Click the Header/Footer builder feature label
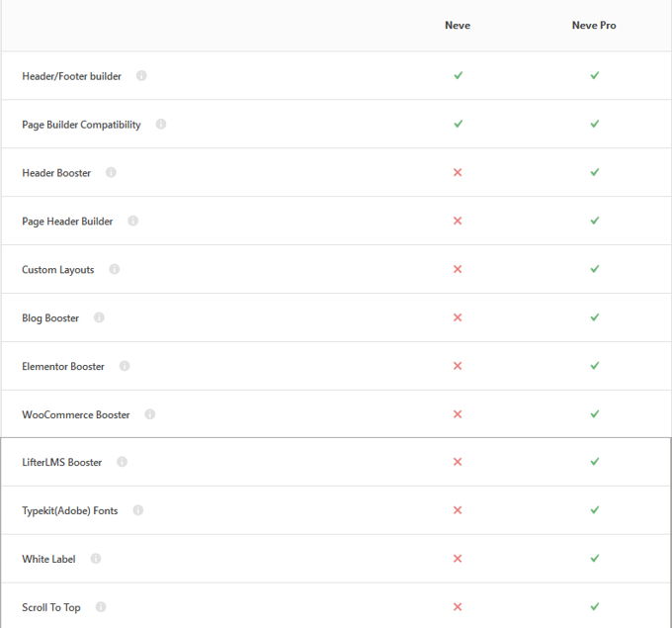 coord(72,76)
